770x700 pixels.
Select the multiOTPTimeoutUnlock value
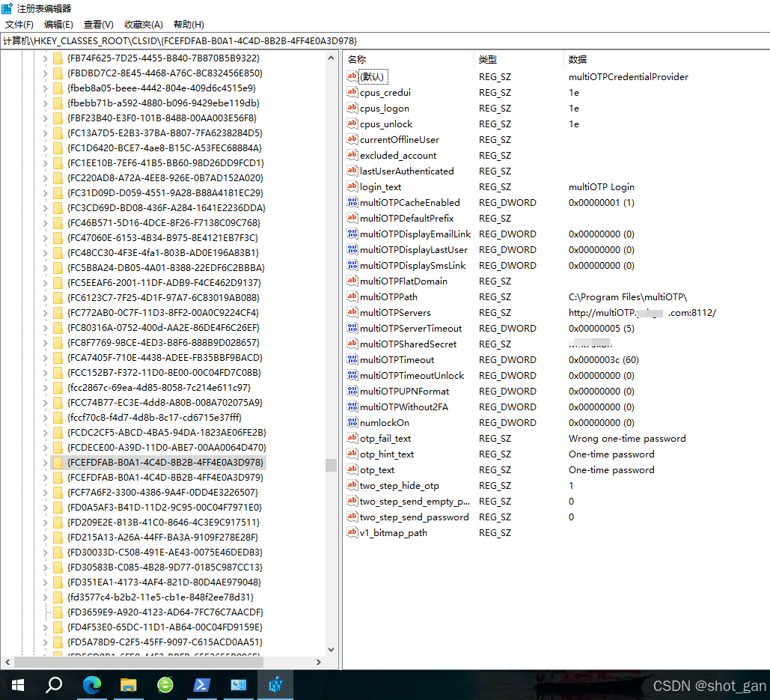pyautogui.click(x=412, y=375)
